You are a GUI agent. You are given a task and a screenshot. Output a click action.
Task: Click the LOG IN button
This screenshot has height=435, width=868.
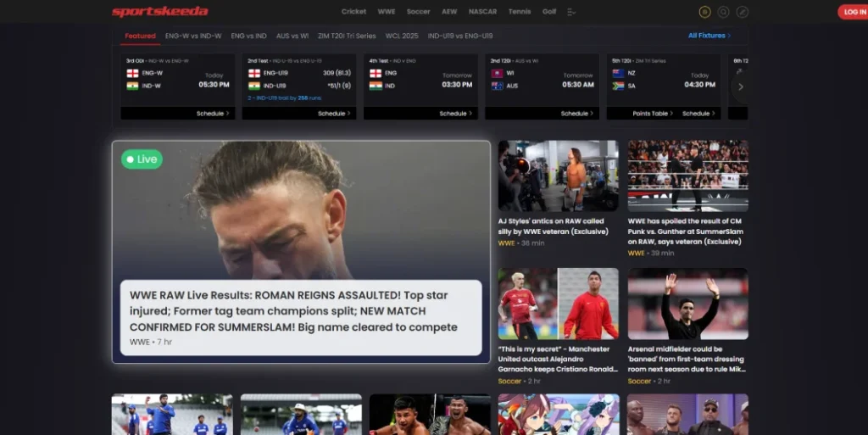pos(854,12)
